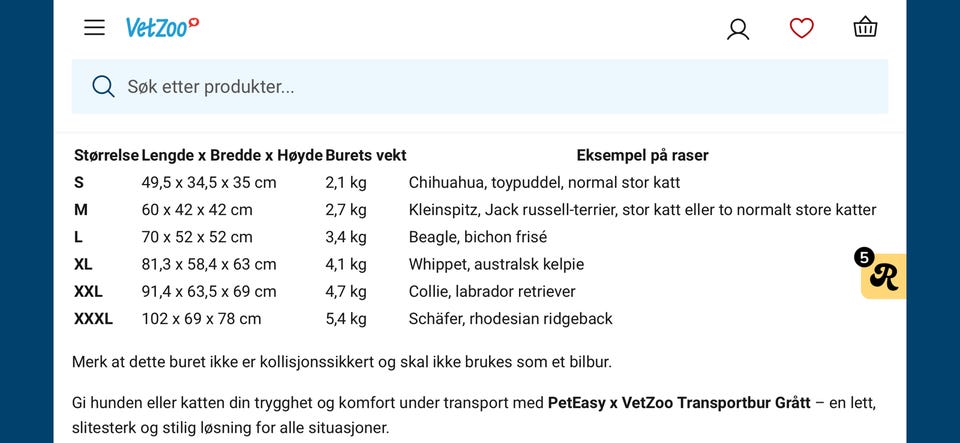960x443 pixels.
Task: Select the XL size dimensions cell
Action: 209,264
